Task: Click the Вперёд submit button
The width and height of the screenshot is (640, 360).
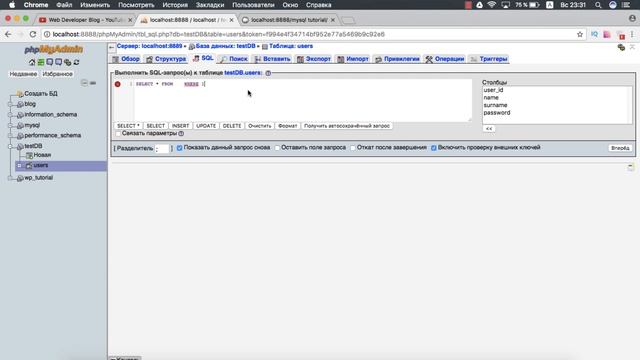Action: (x=620, y=148)
